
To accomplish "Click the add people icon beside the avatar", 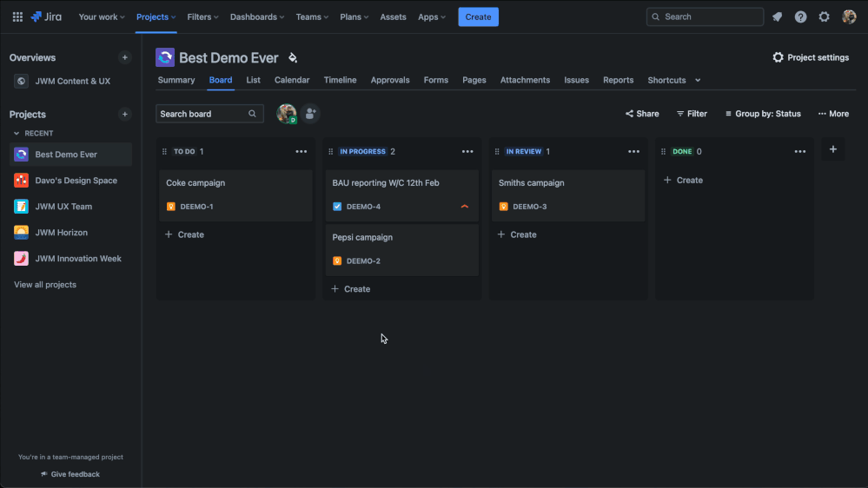I will (x=310, y=114).
